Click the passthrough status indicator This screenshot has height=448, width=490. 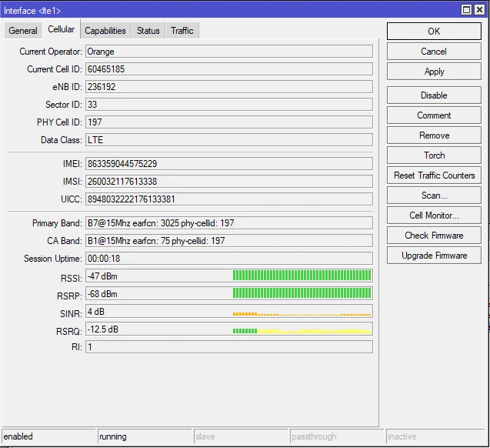(337, 436)
